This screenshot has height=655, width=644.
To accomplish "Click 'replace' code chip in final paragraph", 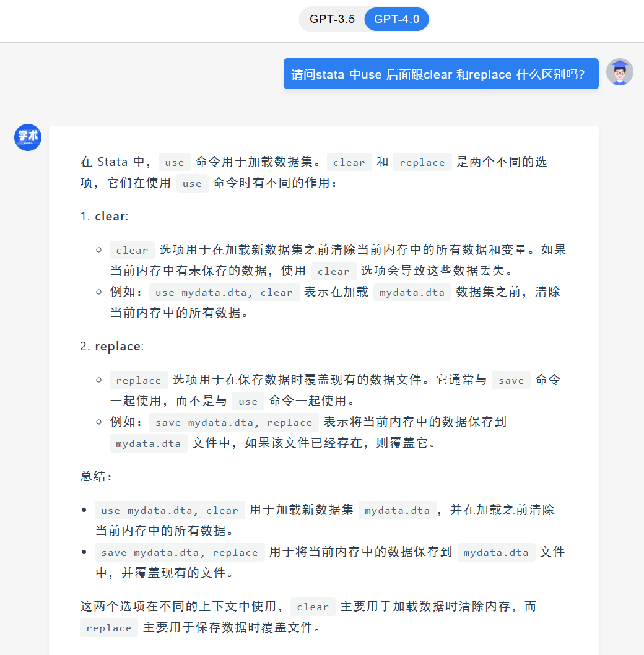I will coord(109,628).
